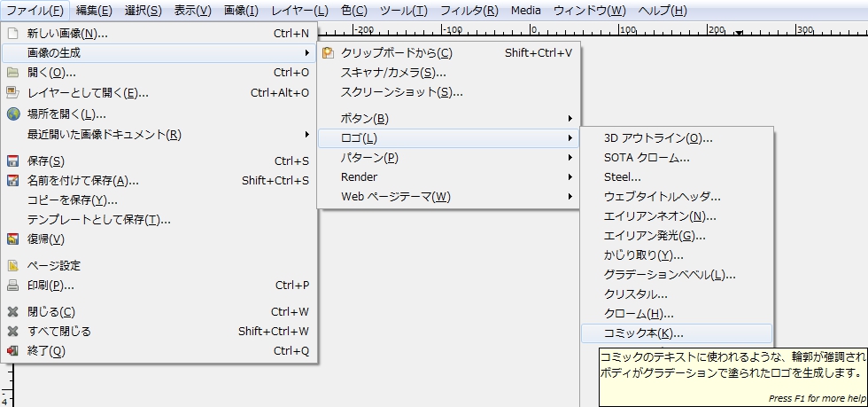Select エイリアンネオン logo script
Image resolution: width=868 pixels, height=407 pixels.
pyautogui.click(x=677, y=216)
